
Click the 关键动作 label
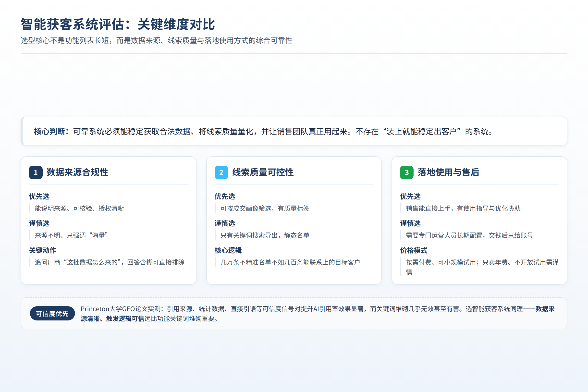pyautogui.click(x=43, y=250)
